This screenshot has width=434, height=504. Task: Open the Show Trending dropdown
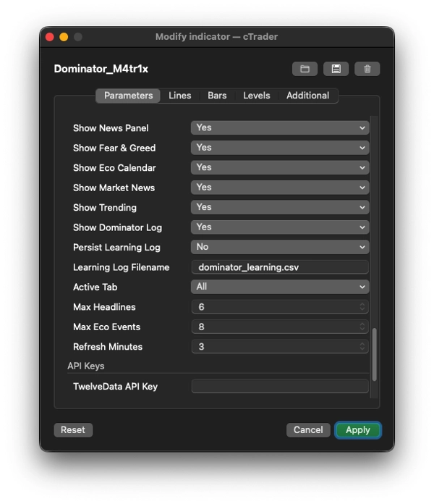click(280, 207)
